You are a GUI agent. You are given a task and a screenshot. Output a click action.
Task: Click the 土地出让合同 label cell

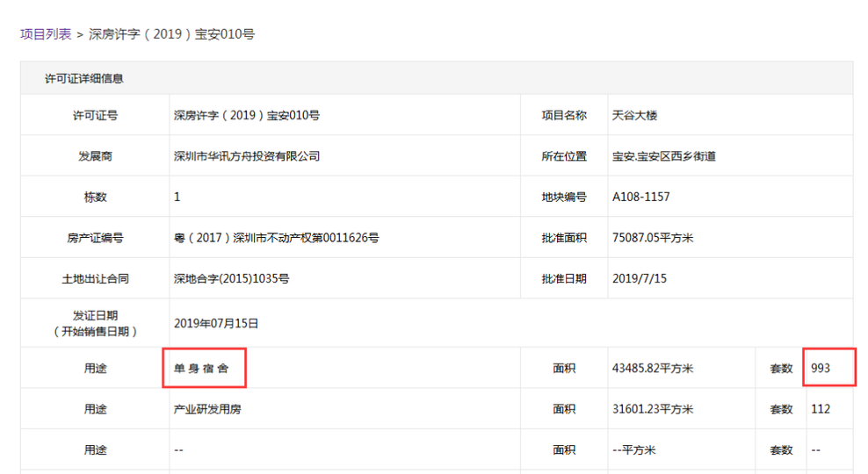tap(95, 279)
